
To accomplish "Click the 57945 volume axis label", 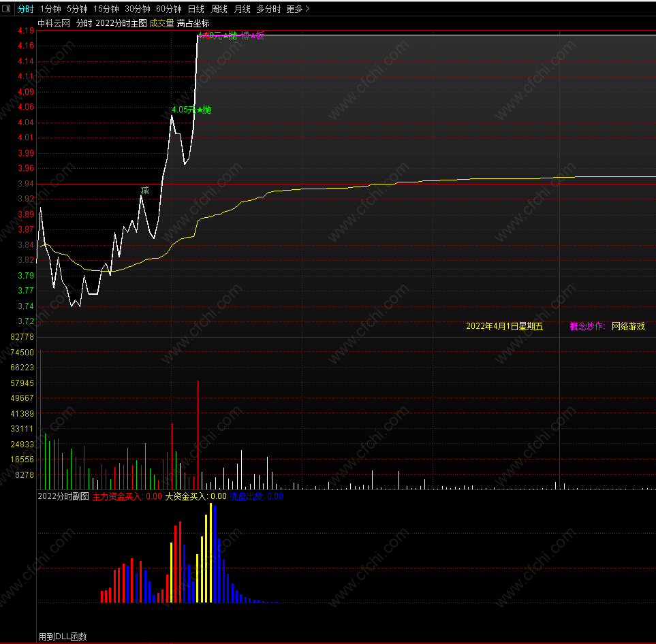I will (x=22, y=383).
